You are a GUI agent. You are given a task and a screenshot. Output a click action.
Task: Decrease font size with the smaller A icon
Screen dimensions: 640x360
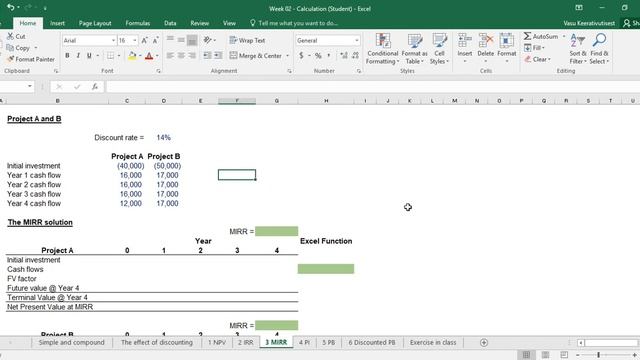coord(156,40)
